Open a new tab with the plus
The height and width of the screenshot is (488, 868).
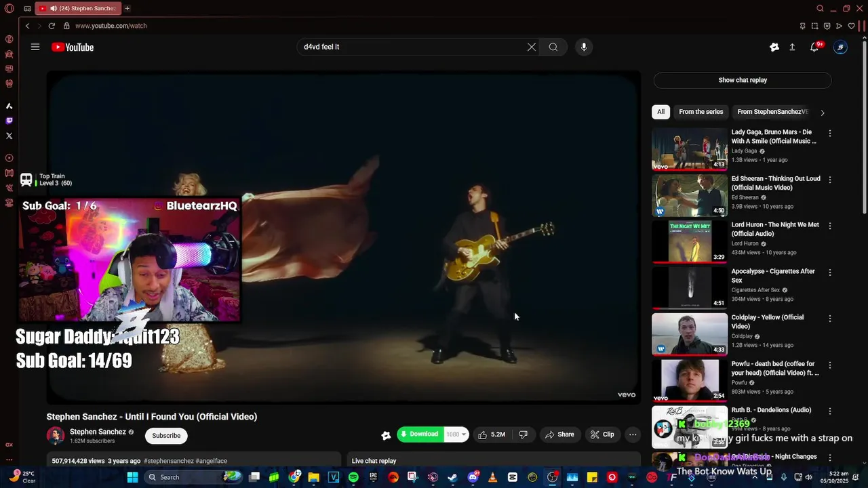tap(127, 8)
